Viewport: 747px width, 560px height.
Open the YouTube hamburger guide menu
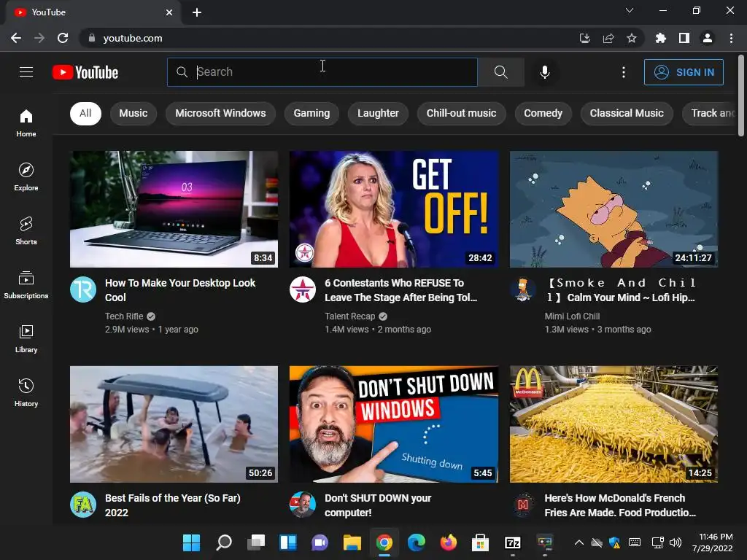[26, 72]
